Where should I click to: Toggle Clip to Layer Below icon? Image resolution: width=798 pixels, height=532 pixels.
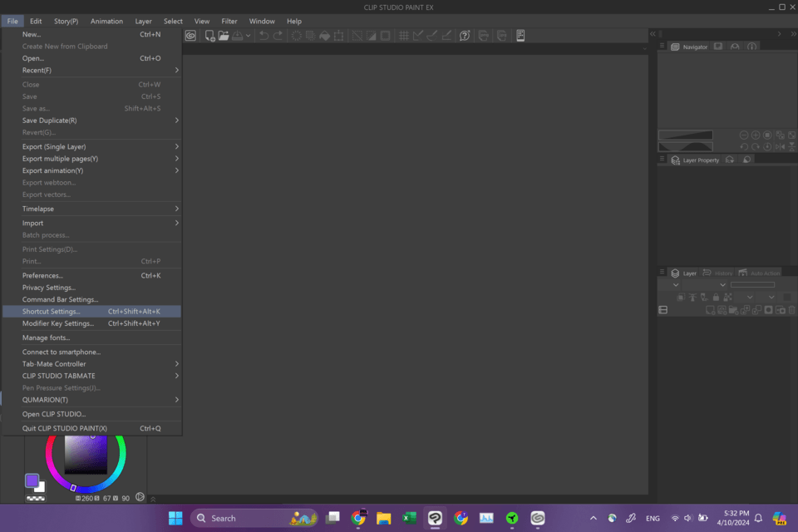click(x=681, y=298)
